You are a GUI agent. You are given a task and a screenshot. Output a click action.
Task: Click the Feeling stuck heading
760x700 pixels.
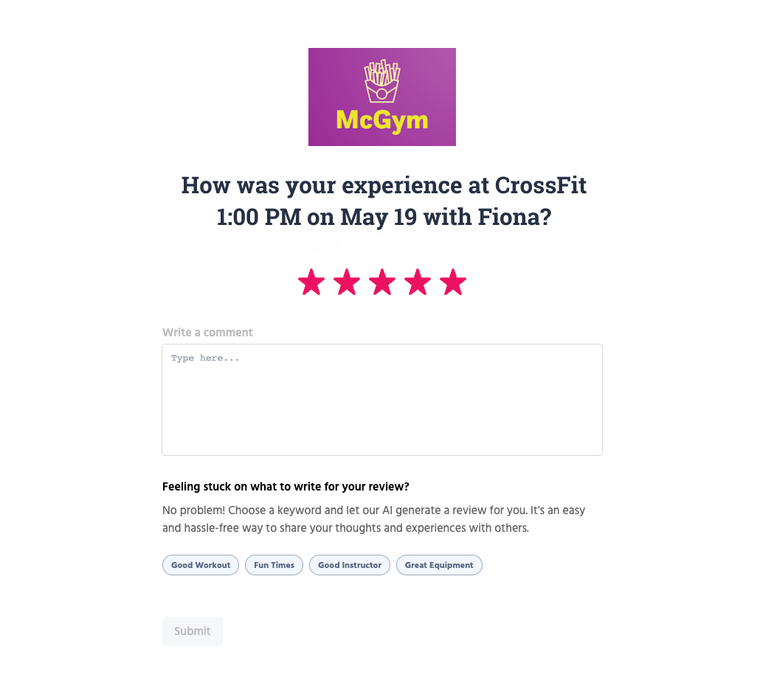(285, 486)
